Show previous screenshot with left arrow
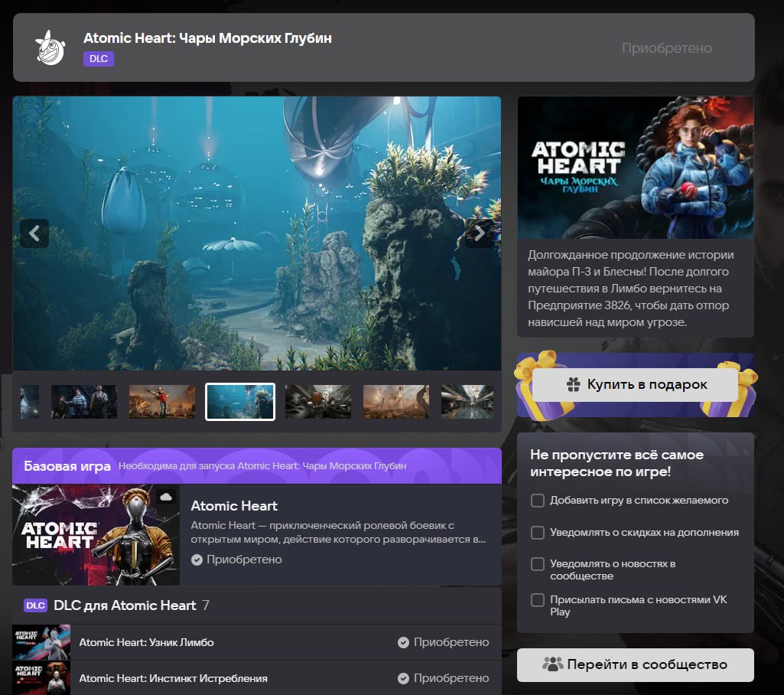 34,233
